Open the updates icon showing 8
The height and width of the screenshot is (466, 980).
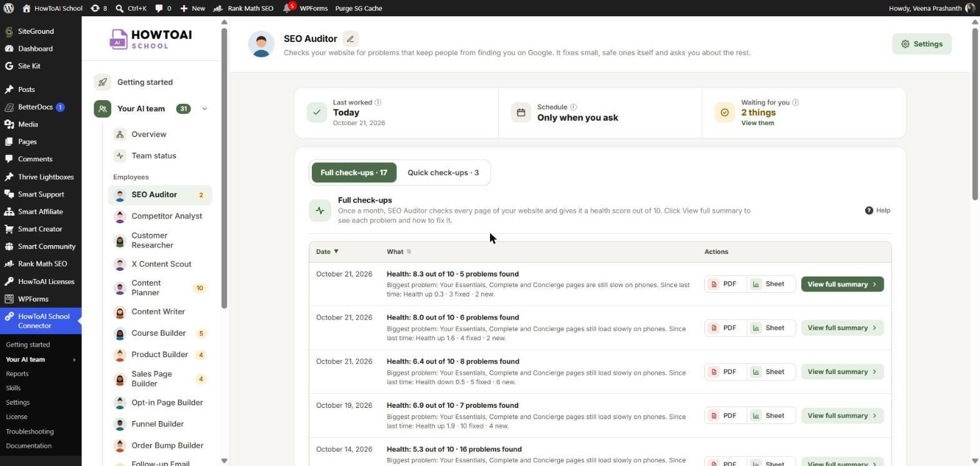tap(99, 8)
